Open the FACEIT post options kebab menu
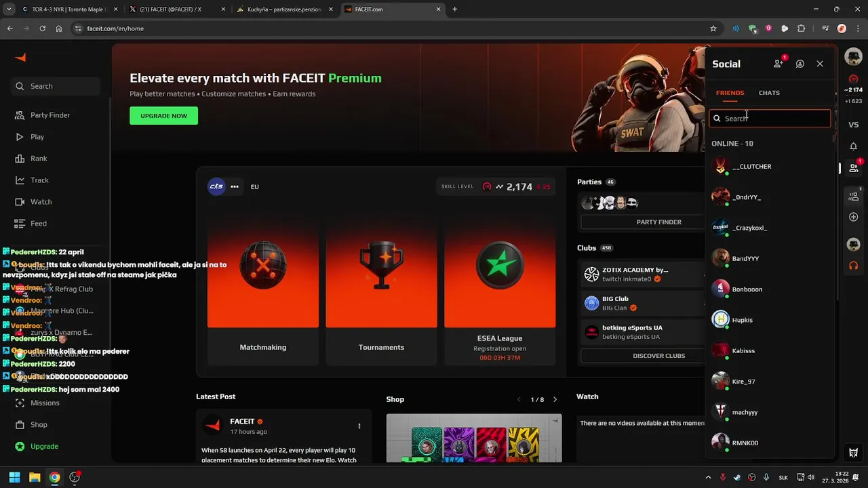 tap(359, 426)
